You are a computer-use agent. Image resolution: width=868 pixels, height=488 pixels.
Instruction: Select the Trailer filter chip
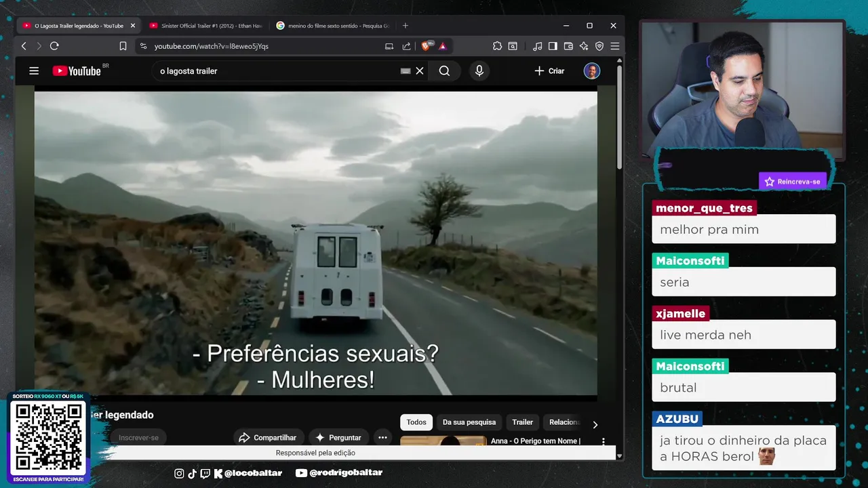(522, 422)
